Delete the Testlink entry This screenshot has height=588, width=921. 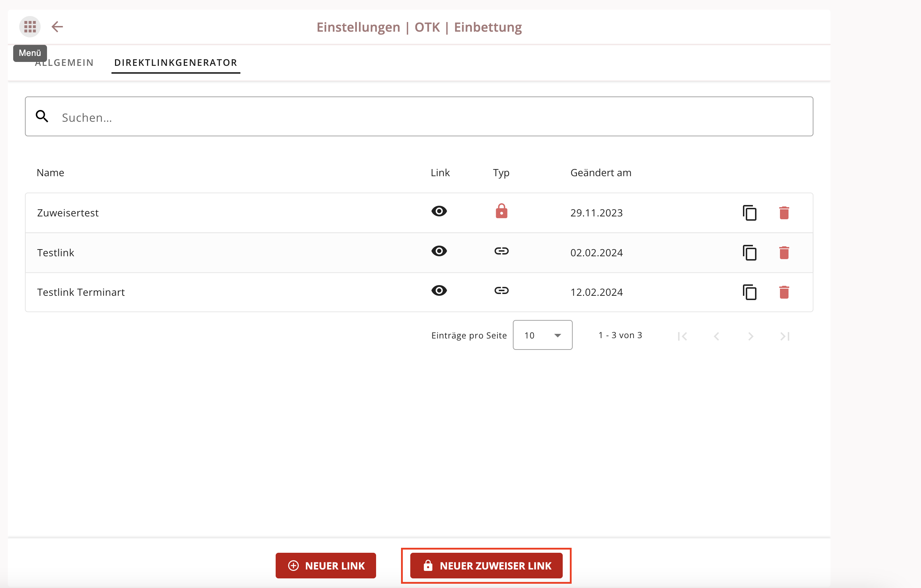click(784, 253)
